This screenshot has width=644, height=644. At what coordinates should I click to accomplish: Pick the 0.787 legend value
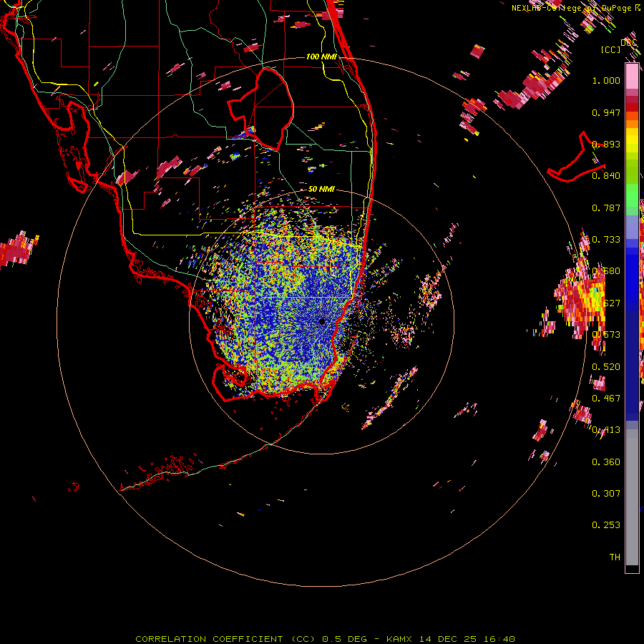tap(606, 208)
